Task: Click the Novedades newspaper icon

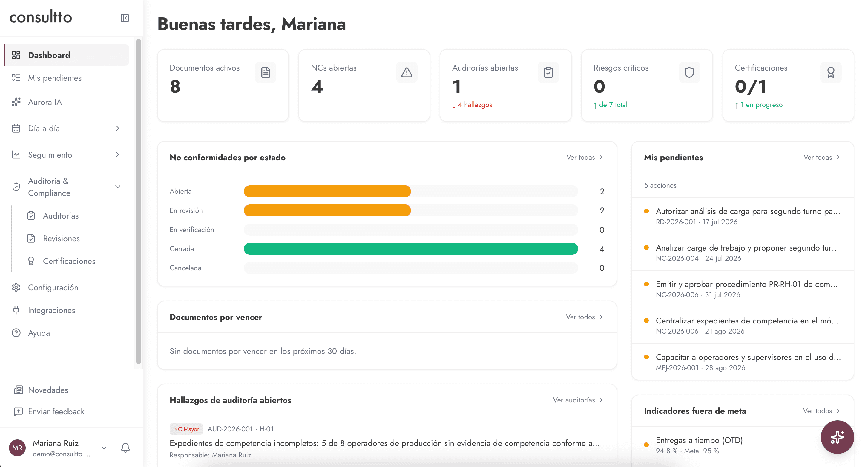Action: pos(18,390)
